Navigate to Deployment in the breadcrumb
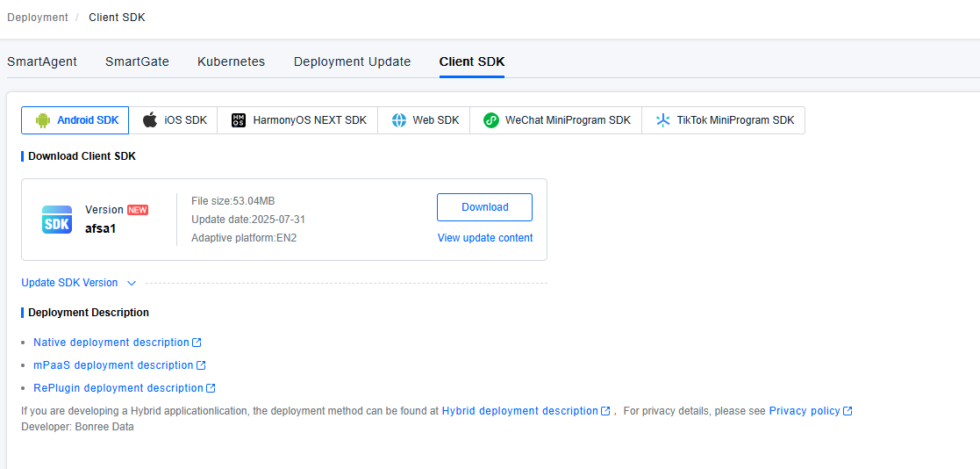 [38, 18]
